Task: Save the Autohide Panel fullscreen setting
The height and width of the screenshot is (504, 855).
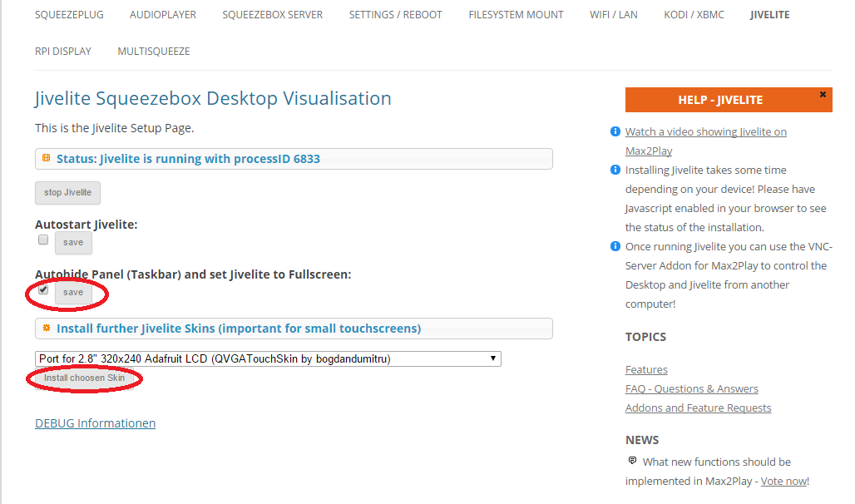Action: (x=73, y=293)
